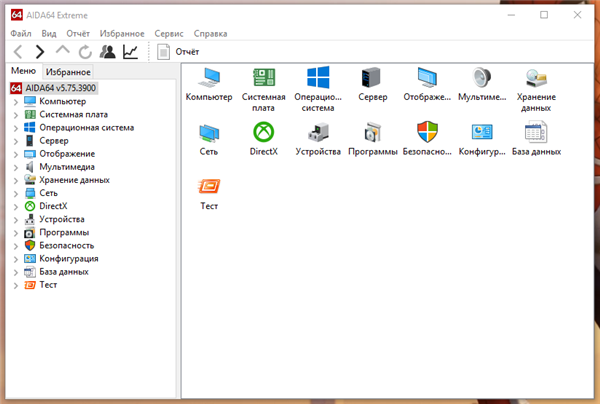Expand the Мультимедиа tree node chevron

(x=15, y=167)
